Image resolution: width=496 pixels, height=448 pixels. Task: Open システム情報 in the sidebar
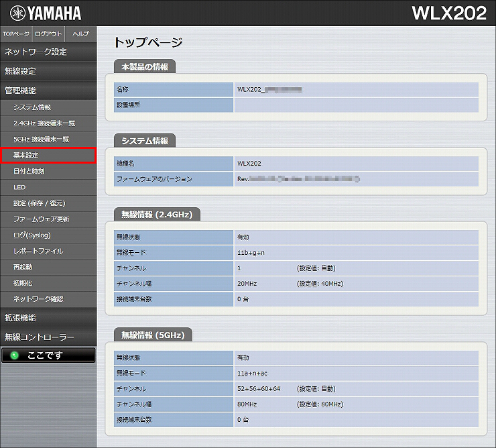click(x=48, y=107)
